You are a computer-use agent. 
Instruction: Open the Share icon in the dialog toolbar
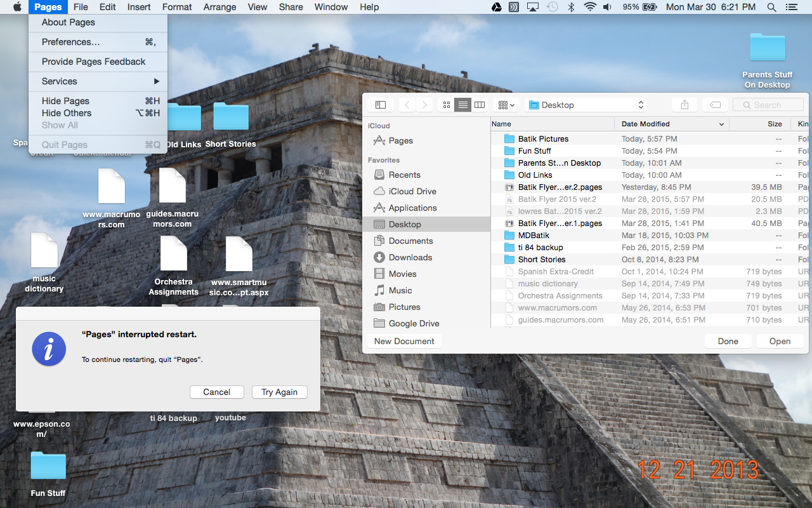click(684, 104)
